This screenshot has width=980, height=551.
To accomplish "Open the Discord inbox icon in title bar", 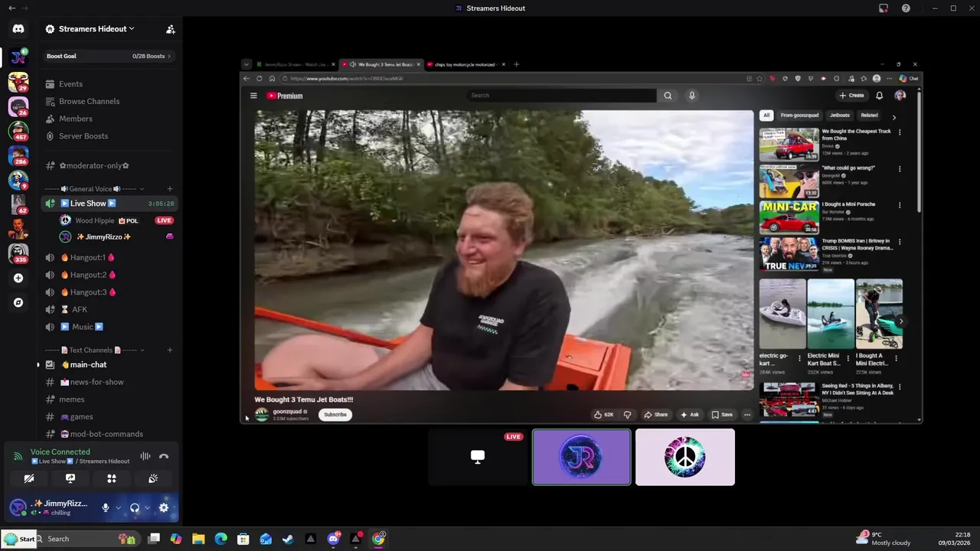I will pos(884,8).
